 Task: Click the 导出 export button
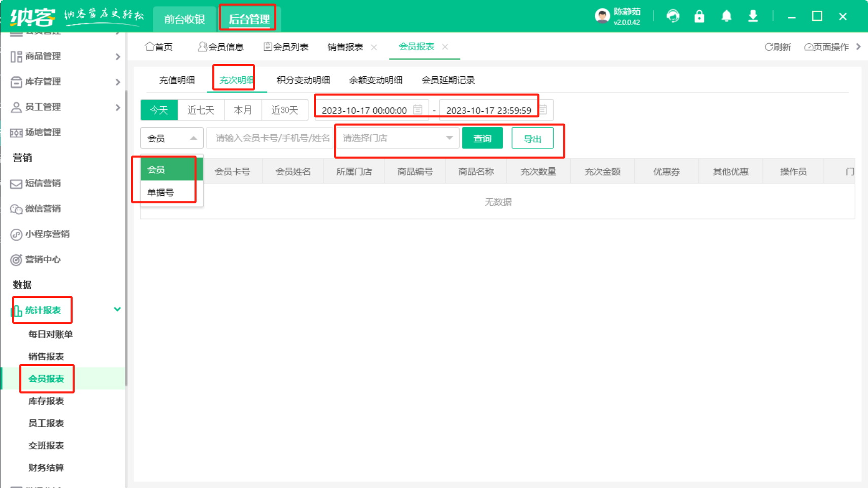click(532, 138)
